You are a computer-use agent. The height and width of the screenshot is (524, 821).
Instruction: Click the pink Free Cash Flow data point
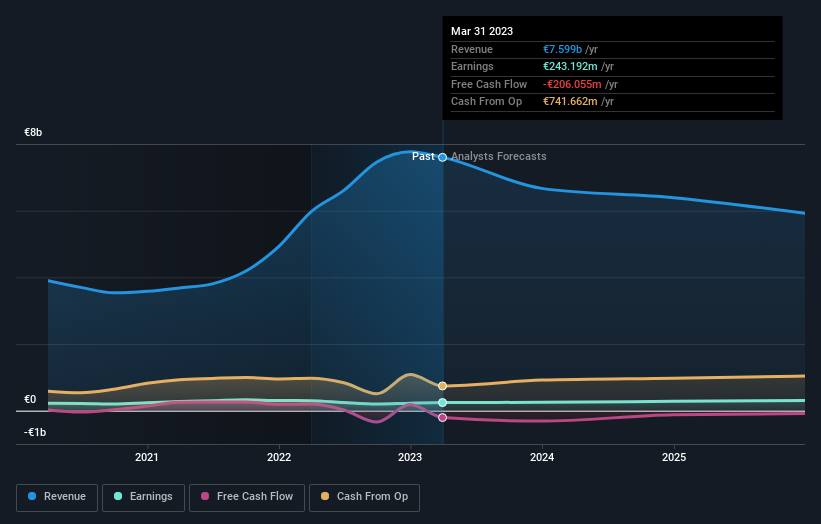[x=442, y=417]
